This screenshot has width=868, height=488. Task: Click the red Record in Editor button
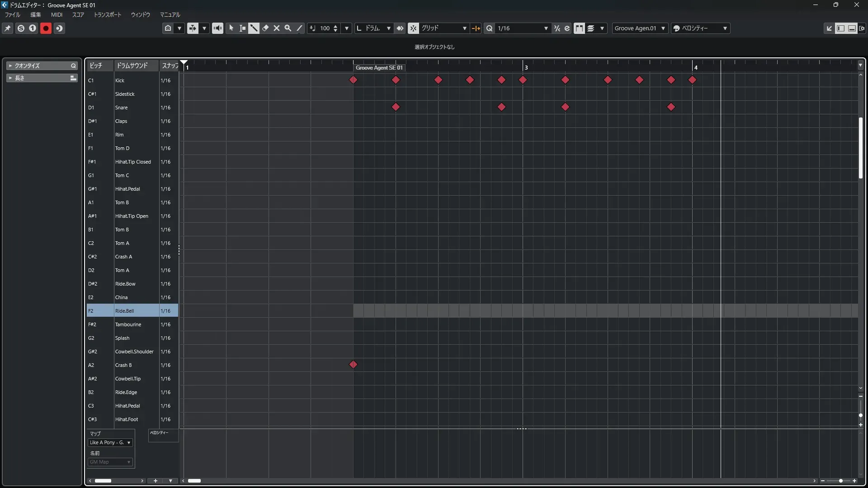click(46, 28)
